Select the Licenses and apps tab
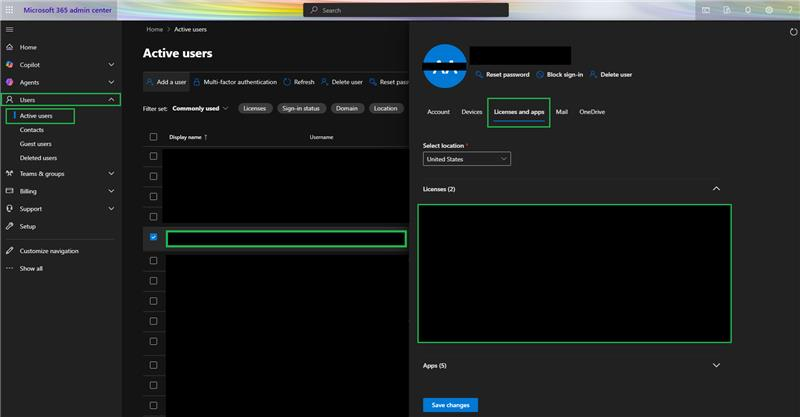This screenshot has width=800, height=417. (x=519, y=112)
